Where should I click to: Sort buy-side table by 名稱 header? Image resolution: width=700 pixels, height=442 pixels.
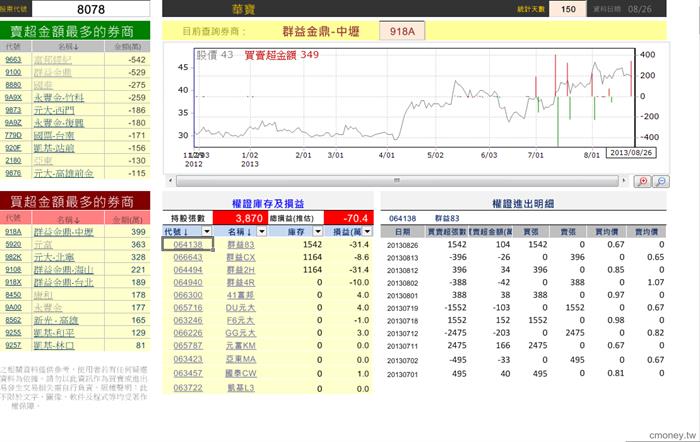(x=68, y=219)
